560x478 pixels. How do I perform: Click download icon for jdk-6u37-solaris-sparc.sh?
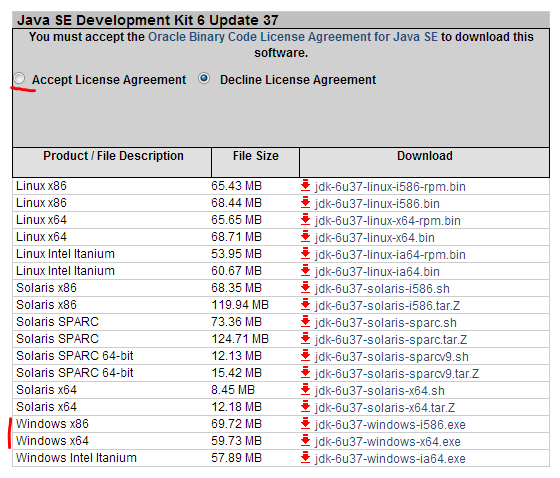305,322
